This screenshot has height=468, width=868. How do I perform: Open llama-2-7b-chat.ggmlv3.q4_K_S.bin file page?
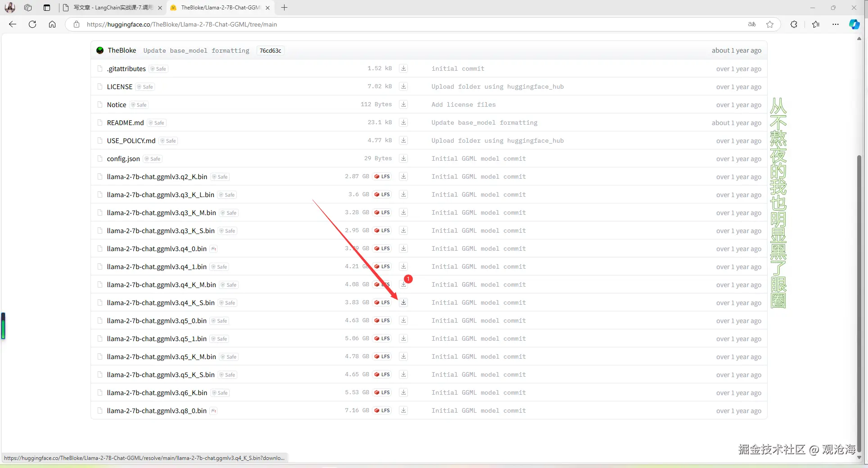coord(161,303)
